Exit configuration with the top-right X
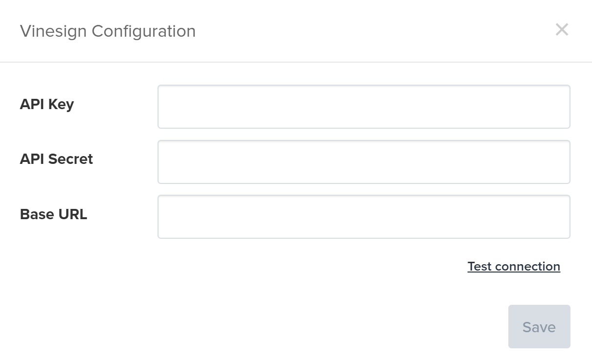The image size is (592, 364). (x=562, y=30)
